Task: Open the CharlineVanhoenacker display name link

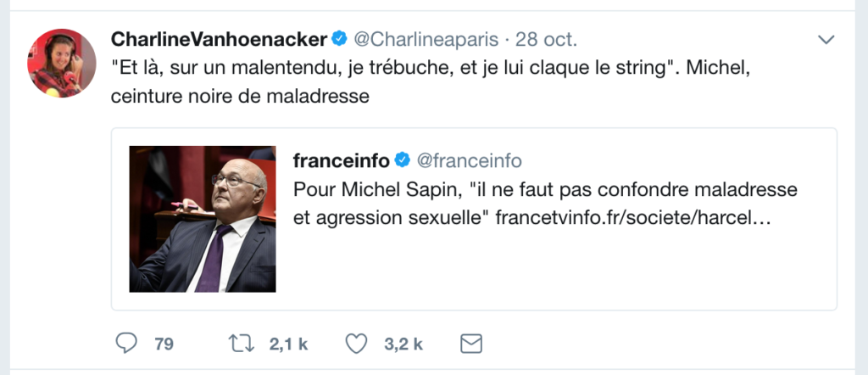Action: point(219,40)
